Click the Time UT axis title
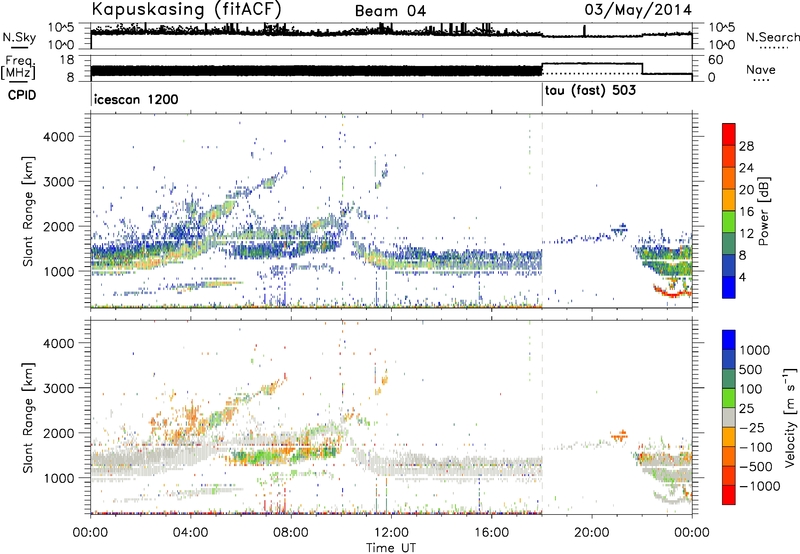Image resolution: width=800 pixels, height=554 pixels. click(391, 548)
